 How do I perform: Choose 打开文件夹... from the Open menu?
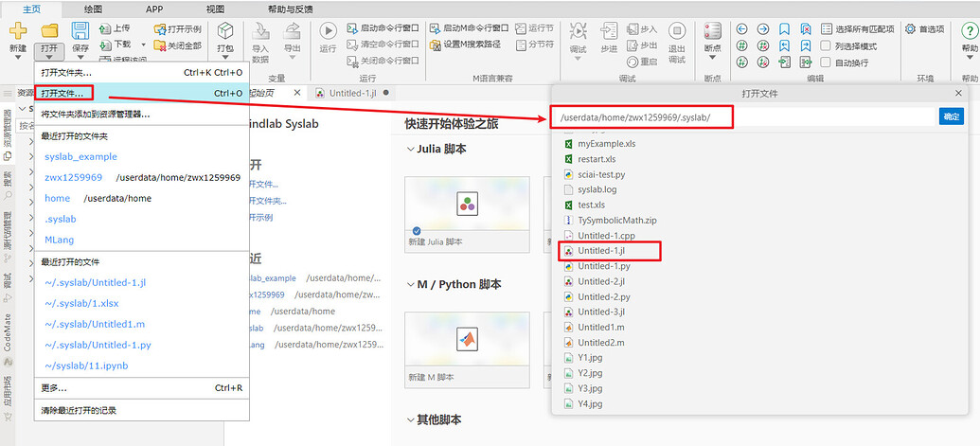coord(142,73)
